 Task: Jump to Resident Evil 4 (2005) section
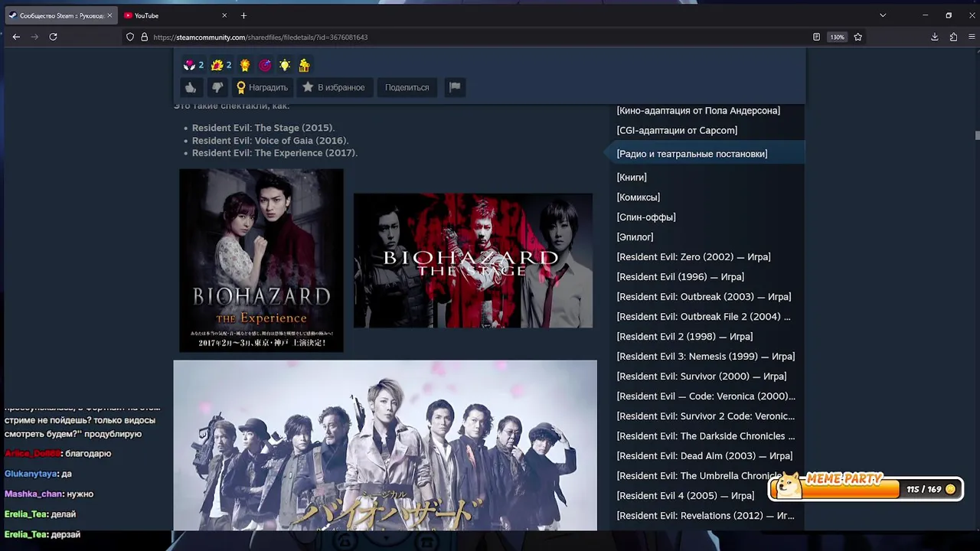tap(685, 495)
